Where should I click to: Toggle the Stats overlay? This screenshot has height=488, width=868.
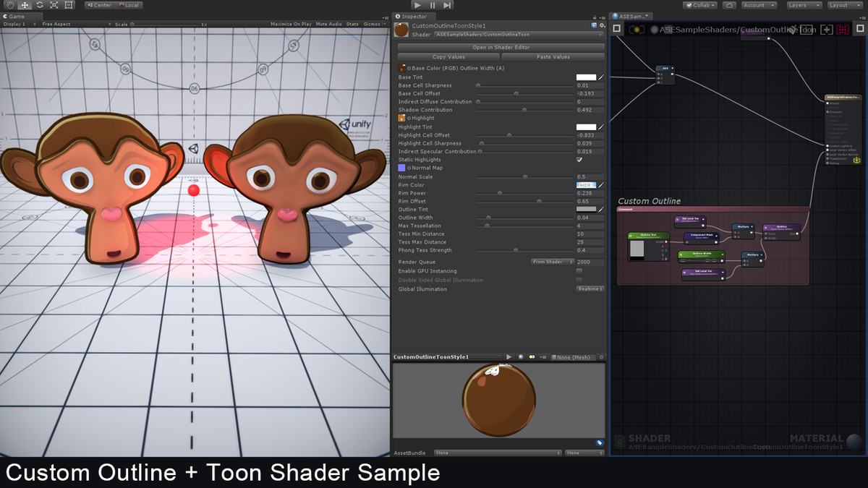pos(352,24)
